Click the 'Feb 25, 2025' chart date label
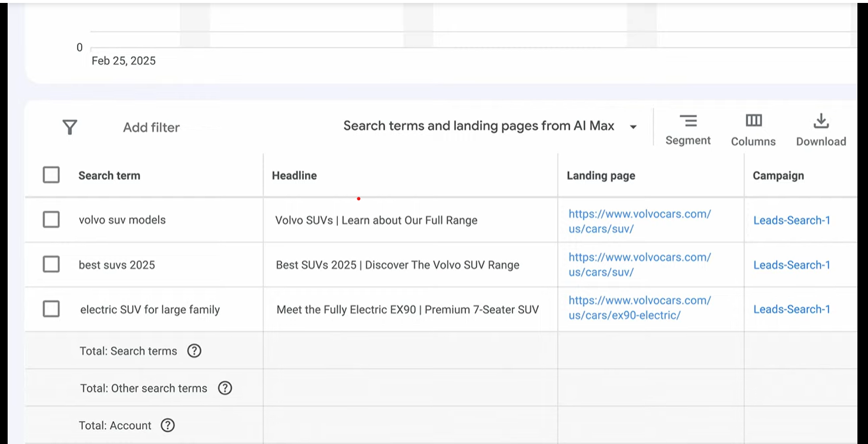Viewport: 868px width, 444px height. coord(123,61)
